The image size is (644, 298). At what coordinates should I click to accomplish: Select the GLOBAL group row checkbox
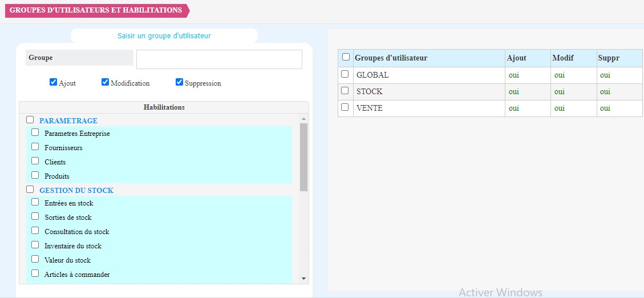pos(345,74)
